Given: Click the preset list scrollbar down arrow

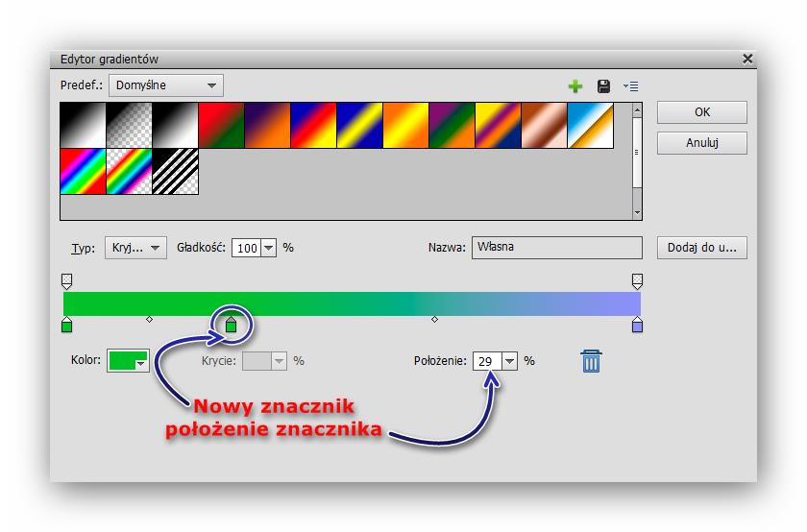Looking at the screenshot, I should click(637, 212).
